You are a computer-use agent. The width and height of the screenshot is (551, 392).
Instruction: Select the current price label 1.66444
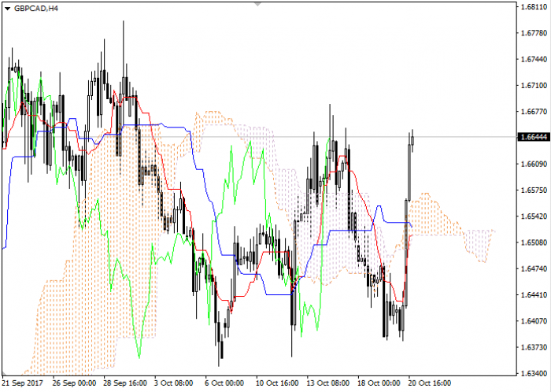coord(534,137)
